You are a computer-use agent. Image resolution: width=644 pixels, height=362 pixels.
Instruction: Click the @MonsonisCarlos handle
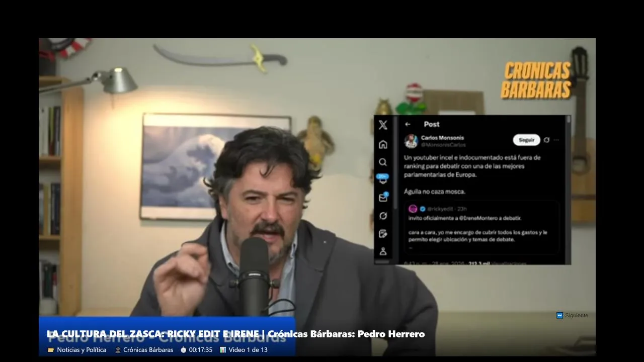point(443,145)
